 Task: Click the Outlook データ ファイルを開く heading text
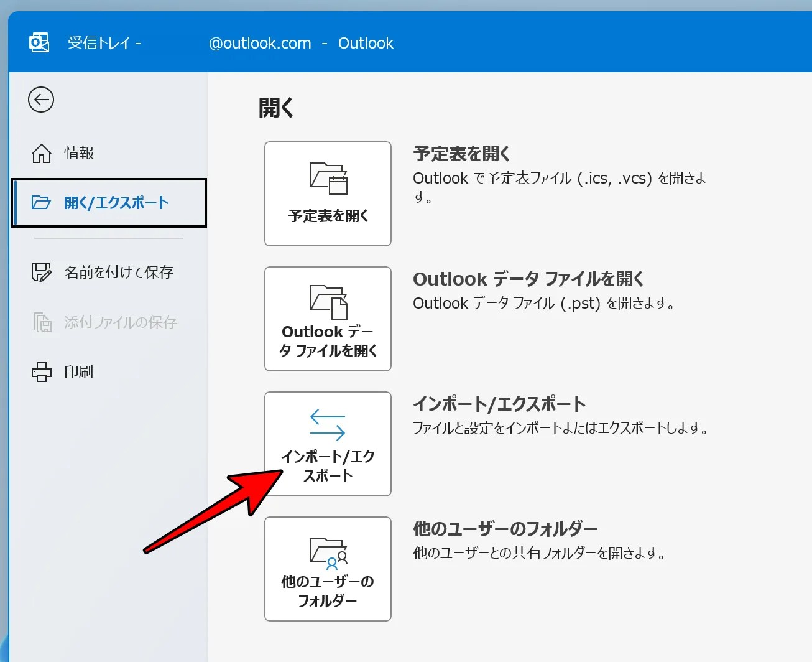pos(528,279)
